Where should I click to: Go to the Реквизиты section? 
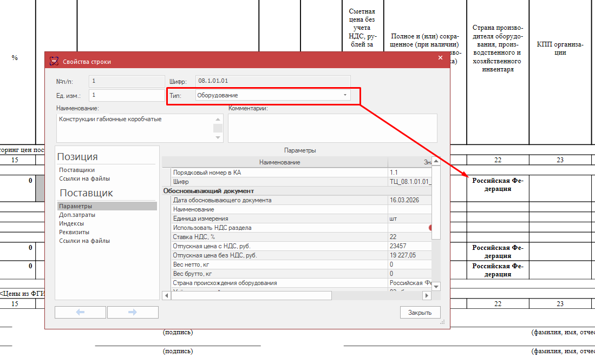click(74, 232)
